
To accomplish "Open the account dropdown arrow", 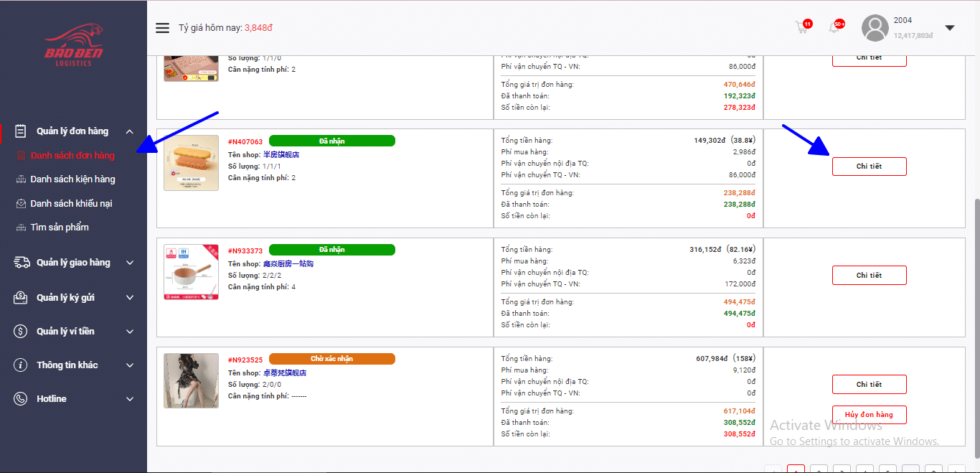I will (950, 28).
